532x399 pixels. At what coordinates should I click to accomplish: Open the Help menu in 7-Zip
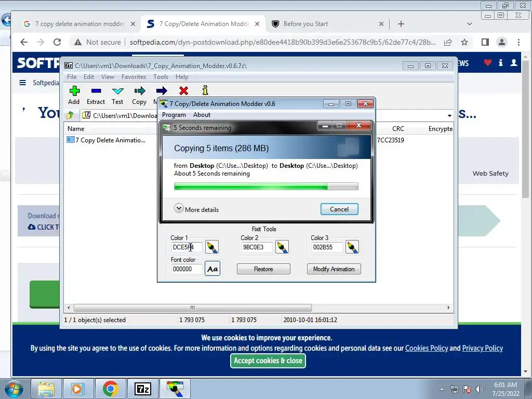(182, 77)
